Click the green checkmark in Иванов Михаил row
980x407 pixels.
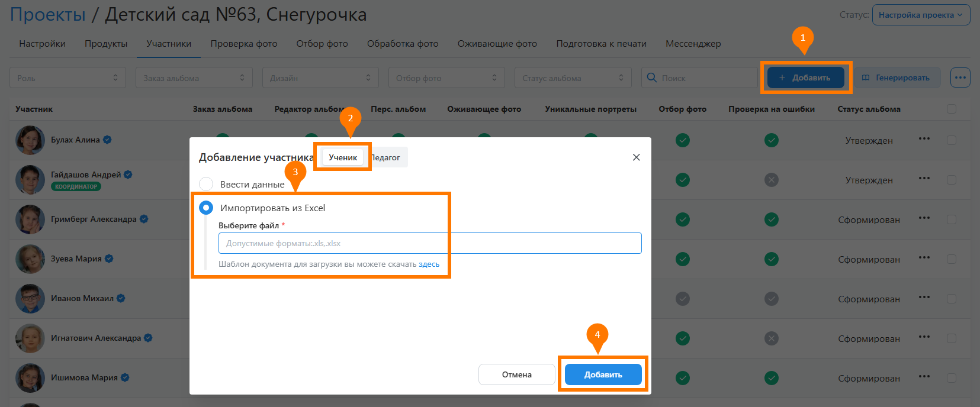point(682,299)
